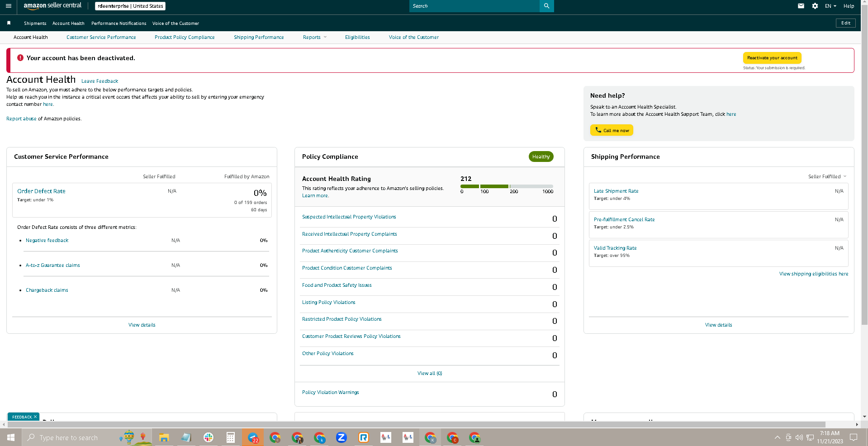Expand the Reports dropdown menu
The image size is (868, 446).
click(x=315, y=37)
